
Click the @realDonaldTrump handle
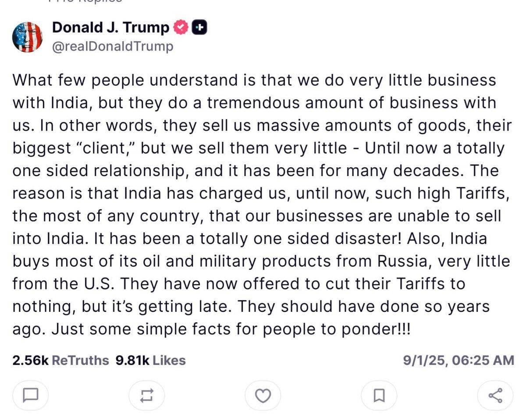(113, 46)
